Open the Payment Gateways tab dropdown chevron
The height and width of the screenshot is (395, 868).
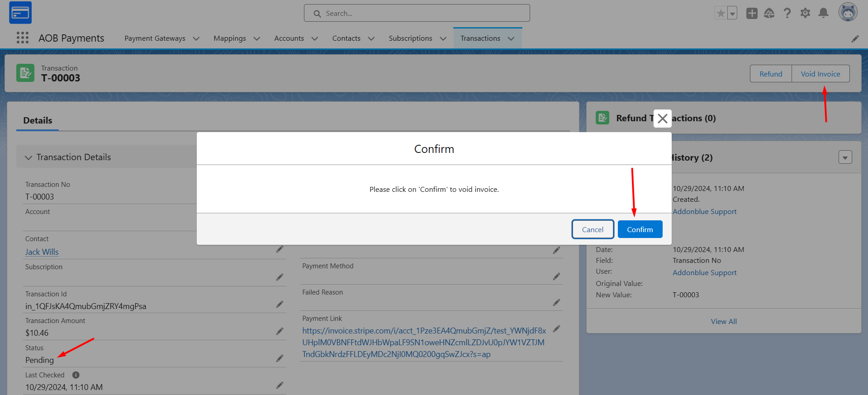(x=196, y=38)
